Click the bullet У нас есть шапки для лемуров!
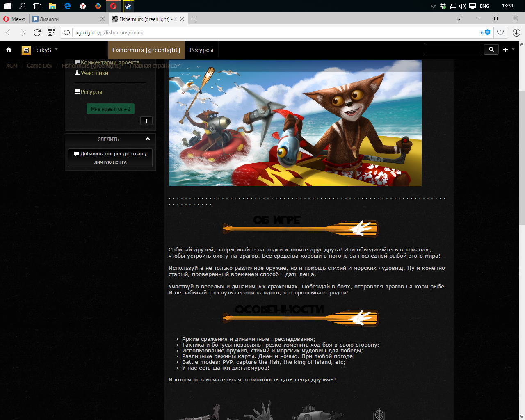525x420 pixels. 226,368
